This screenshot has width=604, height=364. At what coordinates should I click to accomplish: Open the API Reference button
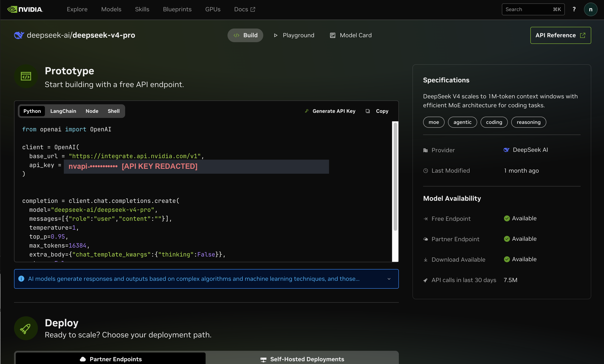(x=561, y=35)
